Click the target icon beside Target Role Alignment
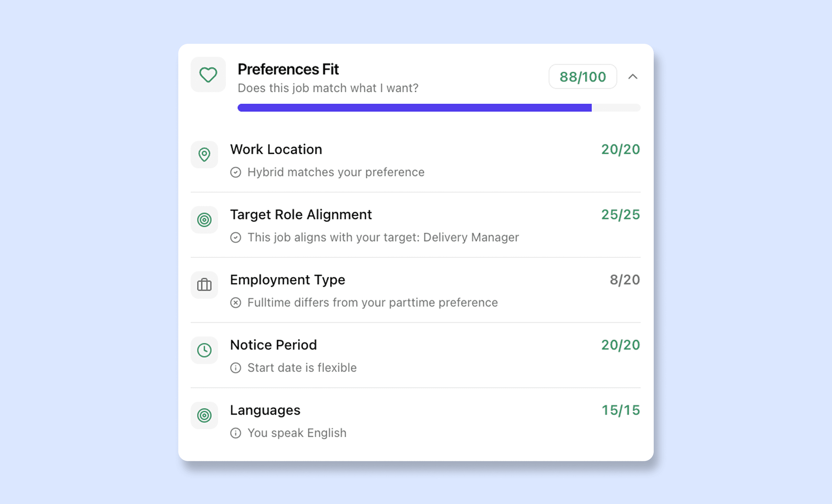The image size is (832, 504). click(x=204, y=220)
